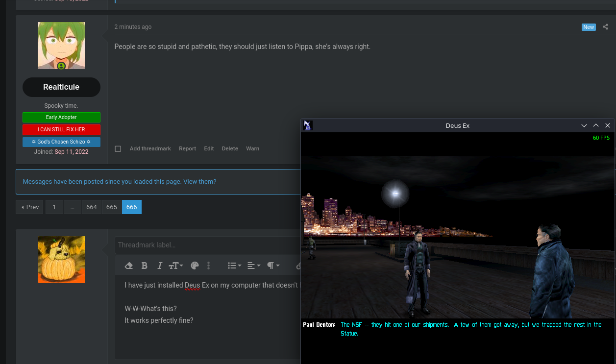Click the share icon on Realticule's post
The width and height of the screenshot is (616, 364).
click(x=606, y=27)
